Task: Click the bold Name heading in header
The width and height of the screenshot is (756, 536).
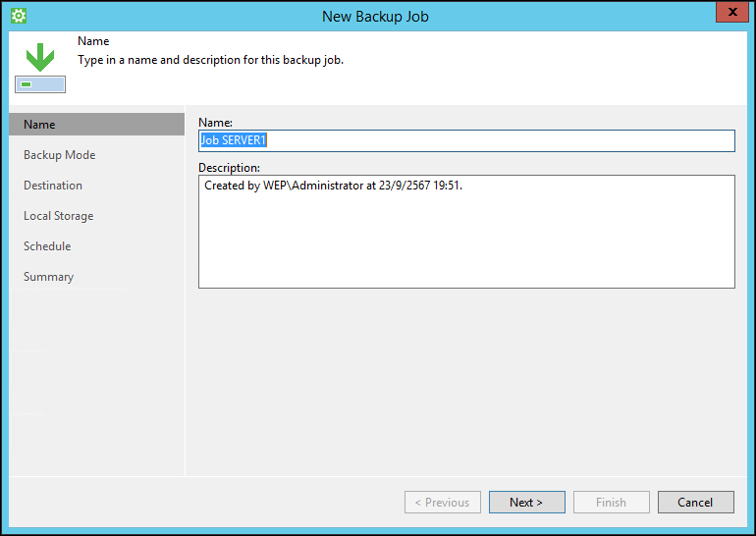Action: coord(93,42)
